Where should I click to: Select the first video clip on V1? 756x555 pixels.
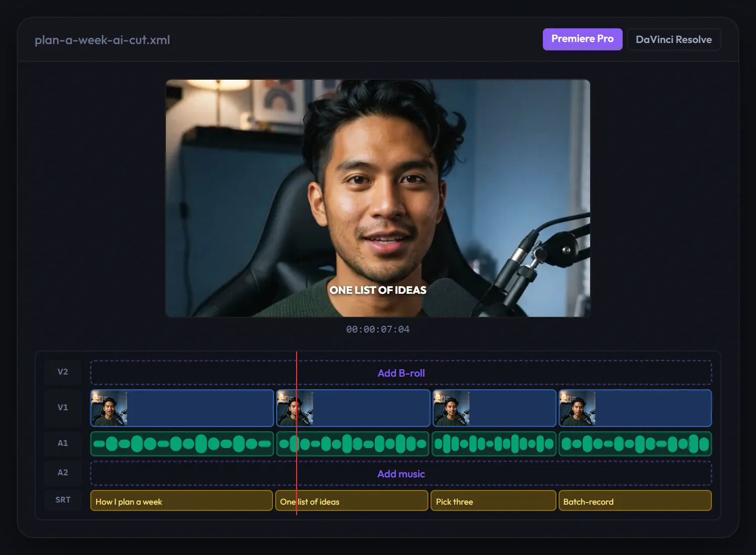click(x=182, y=408)
